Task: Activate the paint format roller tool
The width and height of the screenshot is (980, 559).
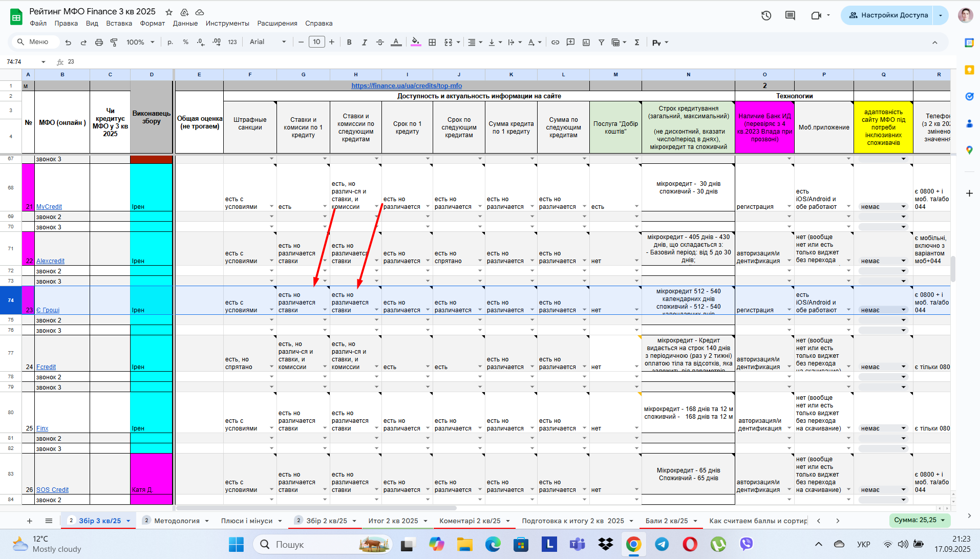Action: (114, 42)
